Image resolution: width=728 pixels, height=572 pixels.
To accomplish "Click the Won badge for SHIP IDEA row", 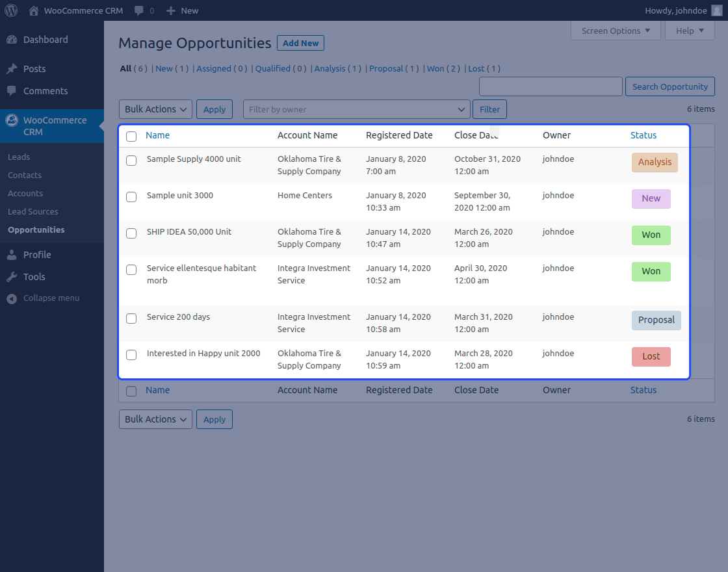I will (651, 235).
